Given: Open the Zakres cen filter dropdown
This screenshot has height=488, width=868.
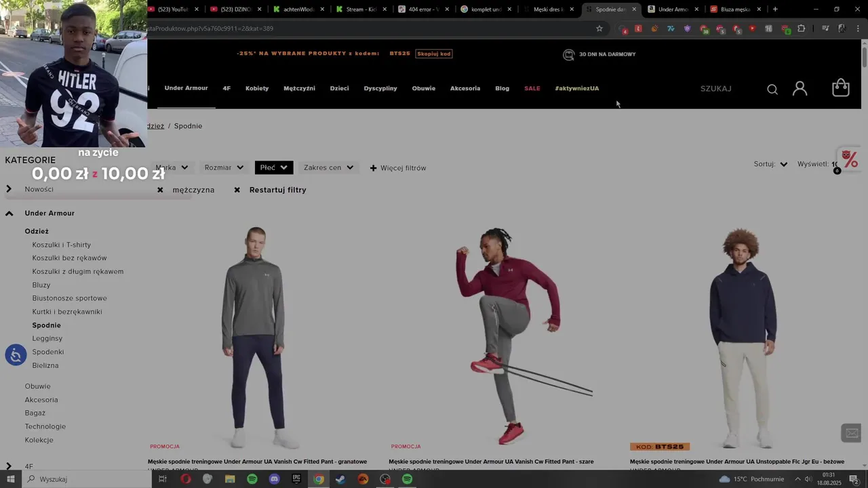Looking at the screenshot, I should (x=328, y=167).
